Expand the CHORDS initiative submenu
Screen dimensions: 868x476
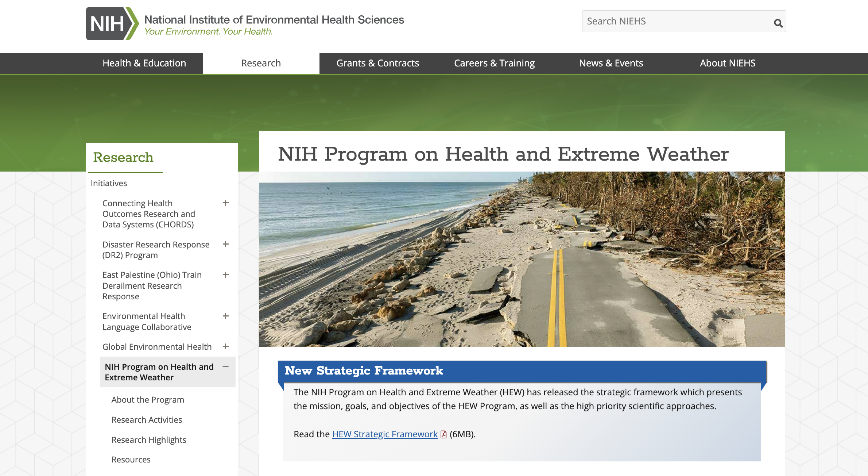point(226,203)
